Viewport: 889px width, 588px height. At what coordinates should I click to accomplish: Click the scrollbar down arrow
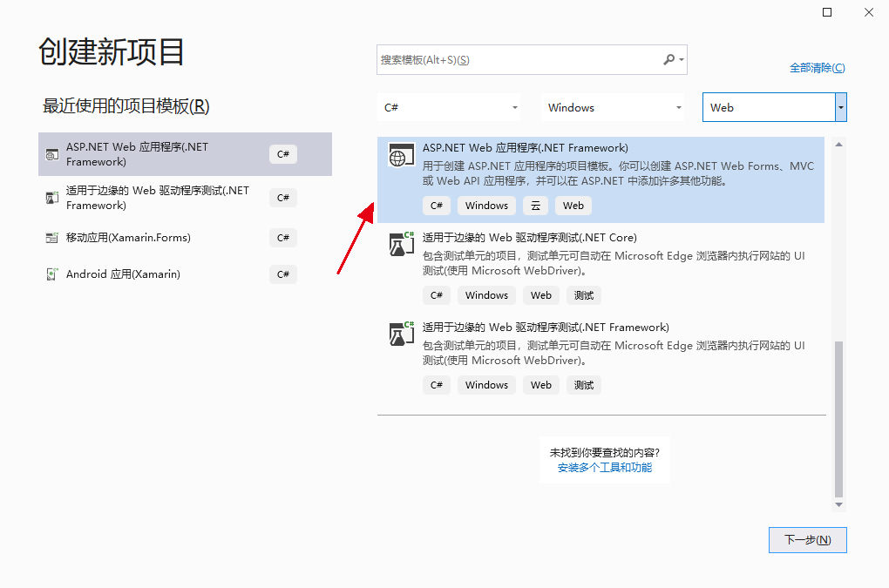pyautogui.click(x=838, y=504)
